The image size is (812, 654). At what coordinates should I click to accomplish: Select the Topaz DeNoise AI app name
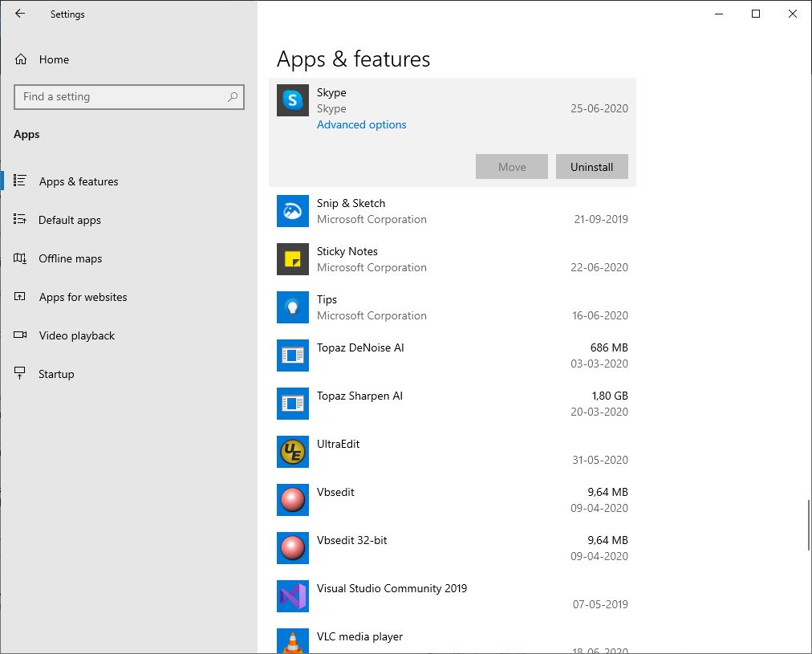coord(360,347)
